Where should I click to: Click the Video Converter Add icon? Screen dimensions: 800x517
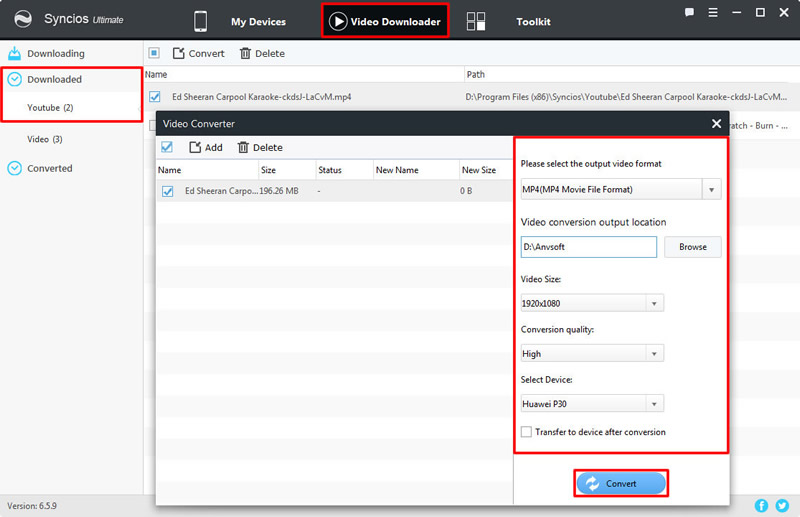[x=195, y=147]
